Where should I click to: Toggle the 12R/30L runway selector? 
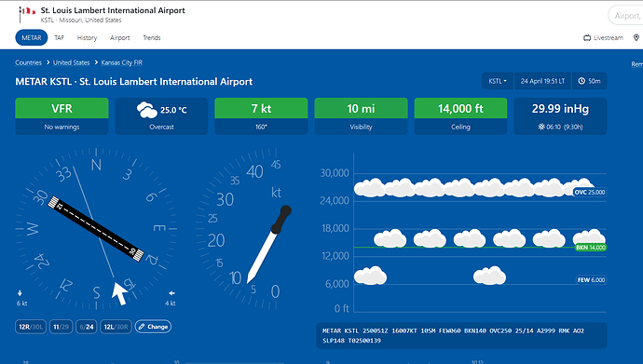[31, 327]
